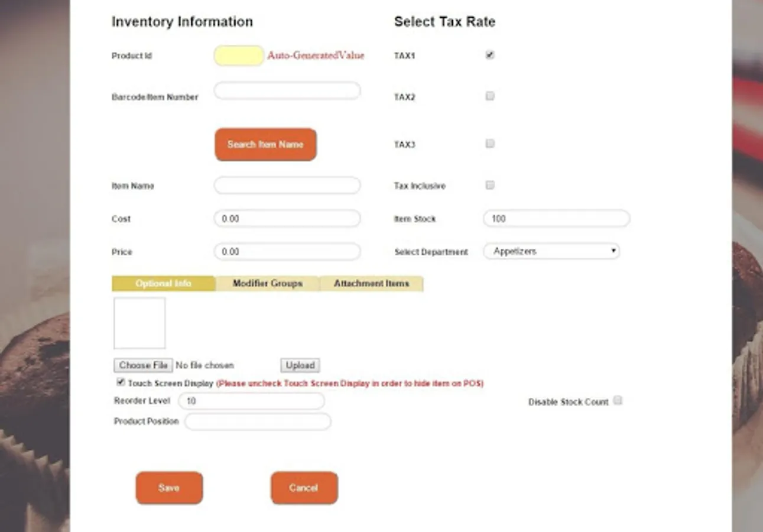Select the Cost input field
The height and width of the screenshot is (532, 763).
pyautogui.click(x=287, y=219)
